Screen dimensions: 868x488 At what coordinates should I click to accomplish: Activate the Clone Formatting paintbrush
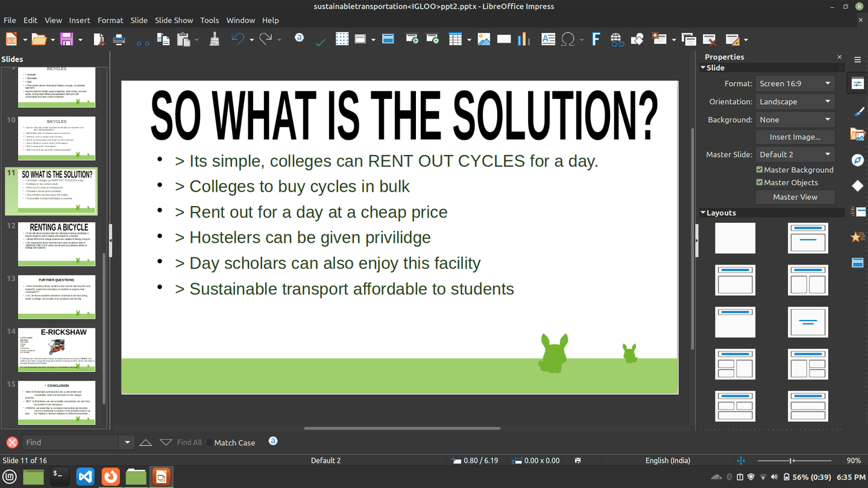pos(214,39)
